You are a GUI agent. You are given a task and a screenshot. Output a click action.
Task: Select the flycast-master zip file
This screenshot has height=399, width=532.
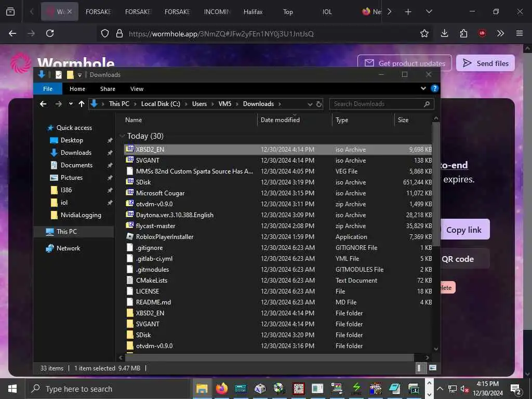277,225
